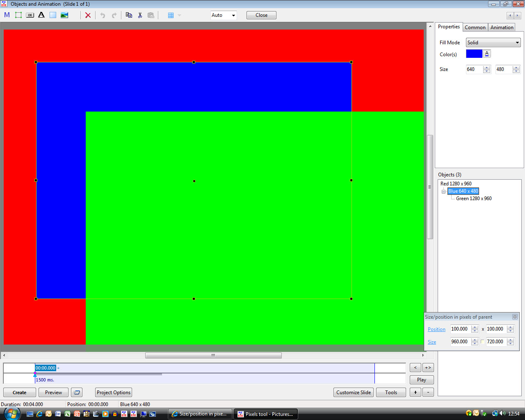The height and width of the screenshot is (420, 525).
Task: Toggle the aspect ratio lock checkbox beside Size
Action: click(482, 342)
